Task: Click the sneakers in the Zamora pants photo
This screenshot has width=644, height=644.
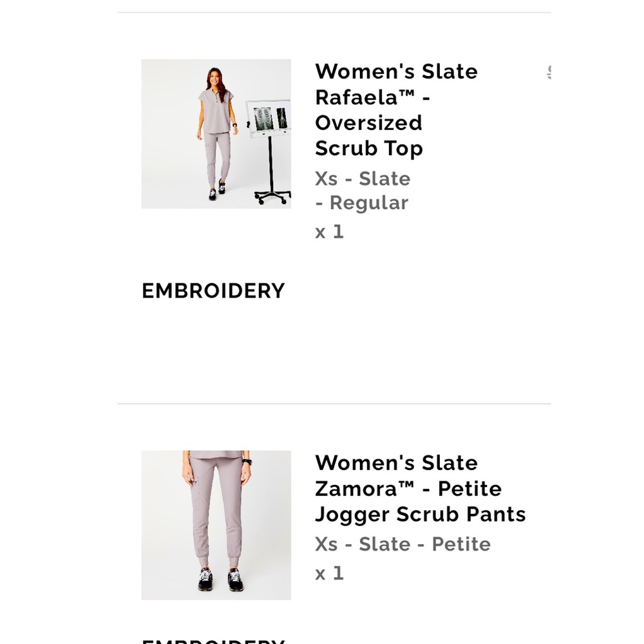Action: click(220, 580)
